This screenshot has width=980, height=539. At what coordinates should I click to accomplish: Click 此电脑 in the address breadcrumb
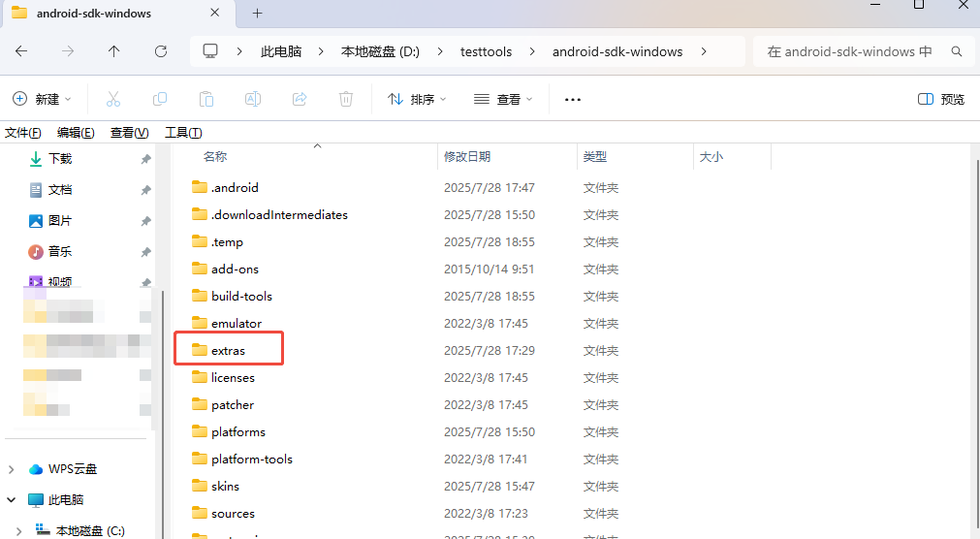tap(281, 51)
